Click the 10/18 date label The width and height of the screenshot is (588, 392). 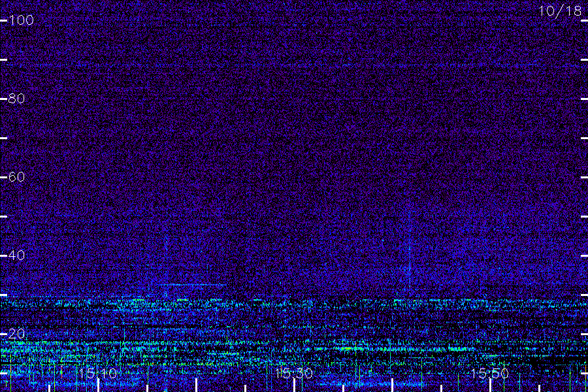(560, 11)
